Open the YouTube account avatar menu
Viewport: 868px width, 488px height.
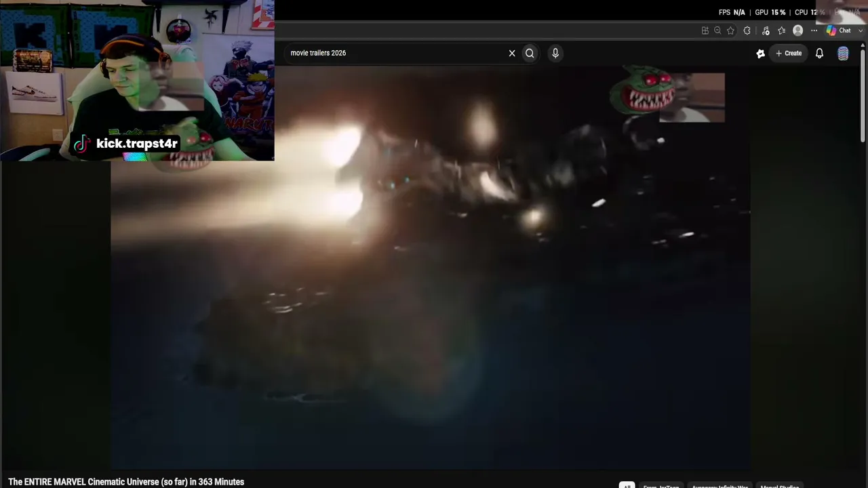point(843,54)
